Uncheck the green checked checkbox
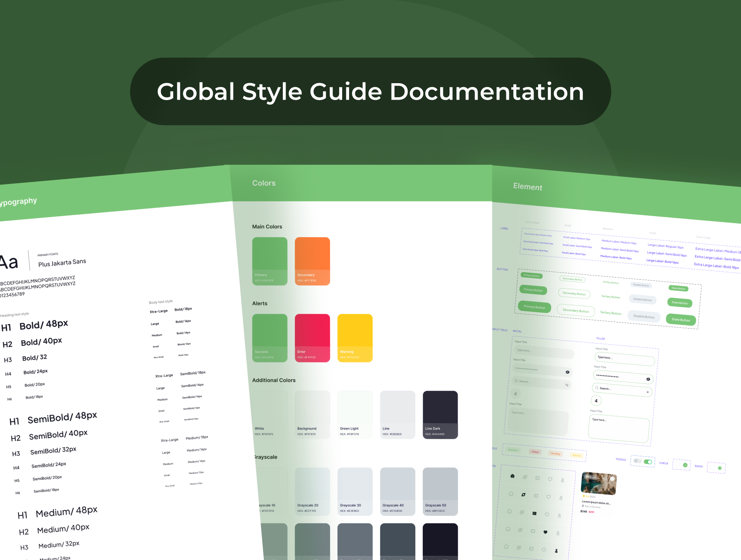 [x=685, y=465]
